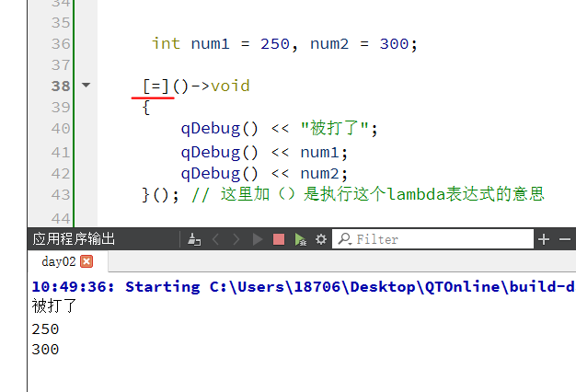Click line number 40 in gutter
576x392 pixels.
click(x=61, y=129)
